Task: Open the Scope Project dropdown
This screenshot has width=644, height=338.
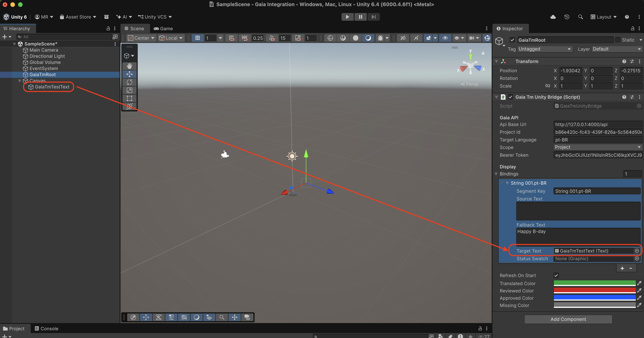Action: 598,147
